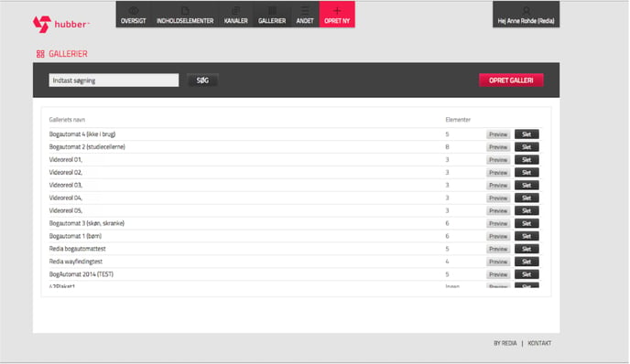Open the Indholdselementer menu item
The height and width of the screenshot is (364, 630).
pos(185,15)
